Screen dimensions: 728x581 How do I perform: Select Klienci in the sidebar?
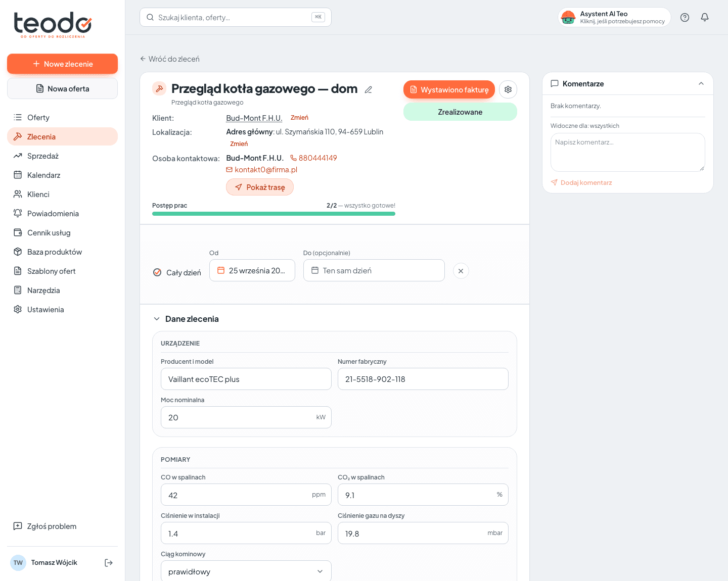click(x=62, y=194)
